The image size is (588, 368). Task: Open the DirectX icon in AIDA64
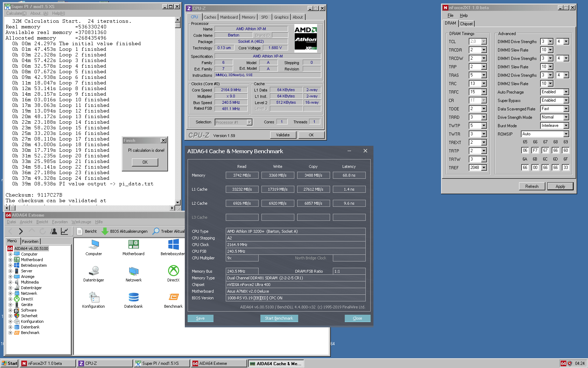pyautogui.click(x=173, y=271)
